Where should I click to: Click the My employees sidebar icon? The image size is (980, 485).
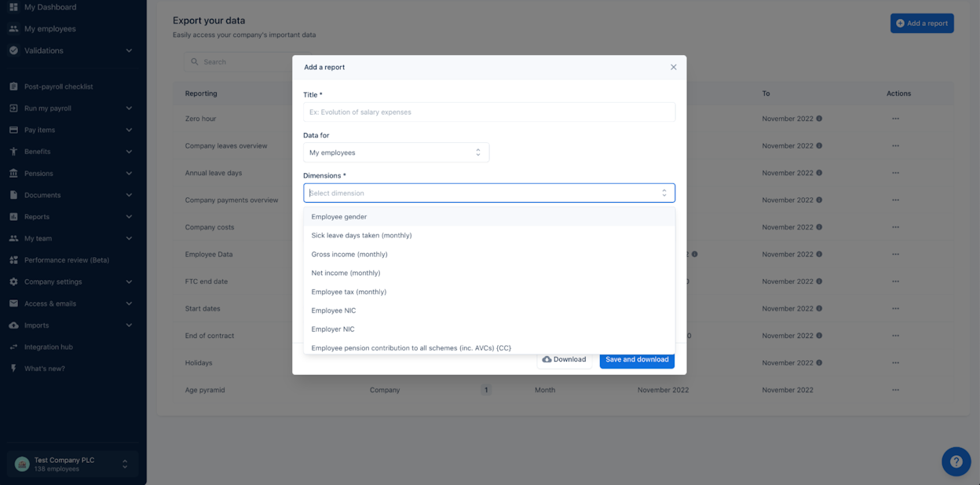click(13, 29)
